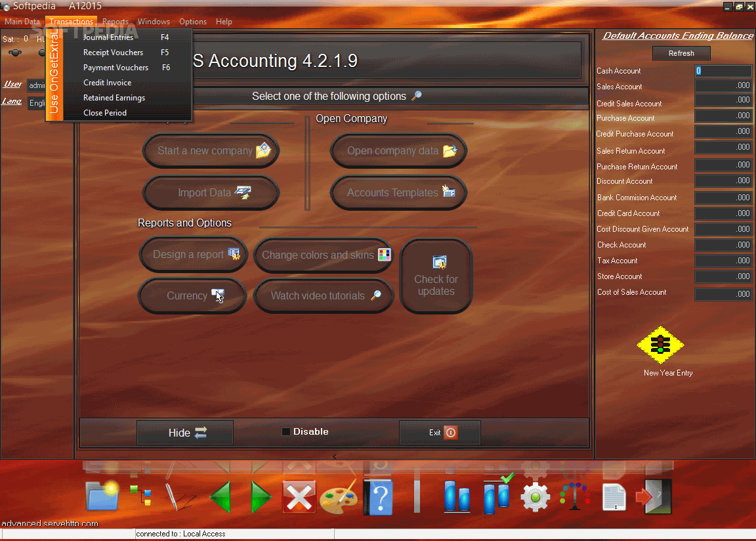Choose Retained Earnings menu entry
This screenshot has height=541, width=756.
pyautogui.click(x=126, y=97)
